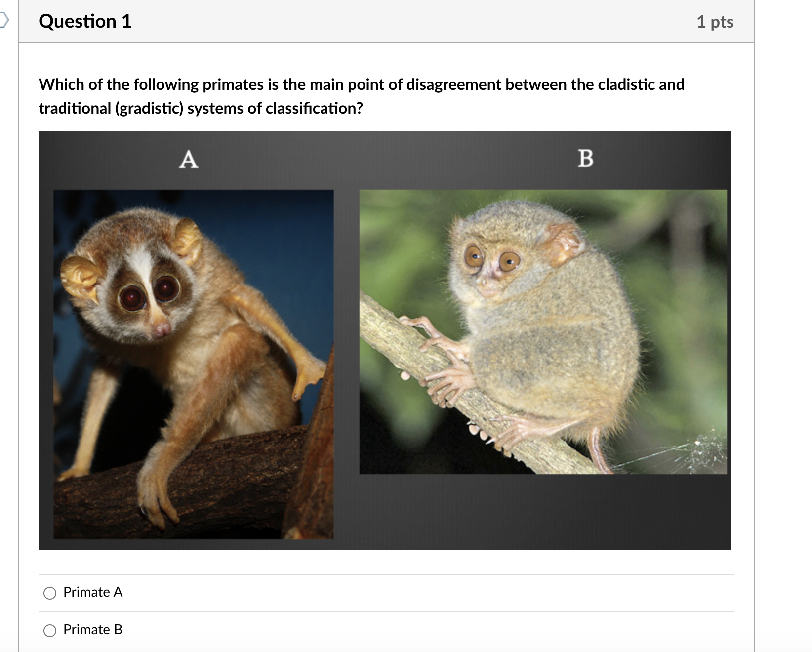This screenshot has width=812, height=652.
Task: Click the 'Question 1' heading
Action: pyautogui.click(x=85, y=21)
